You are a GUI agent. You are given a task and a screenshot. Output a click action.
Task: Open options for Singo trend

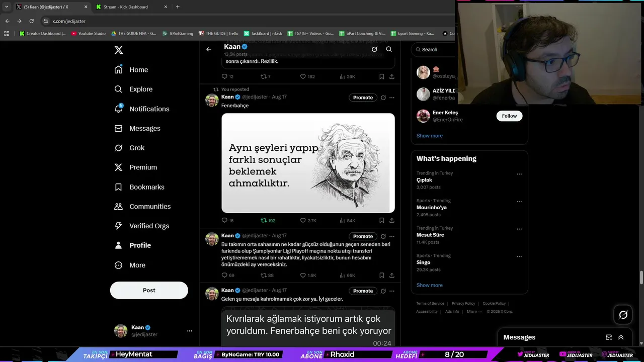(519, 257)
